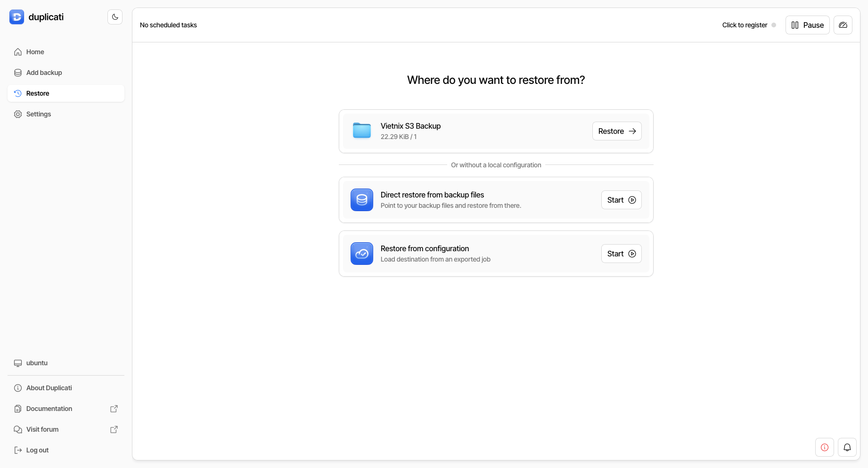Start direct restore from backup files
Image resolution: width=868 pixels, height=468 pixels.
pyautogui.click(x=621, y=200)
